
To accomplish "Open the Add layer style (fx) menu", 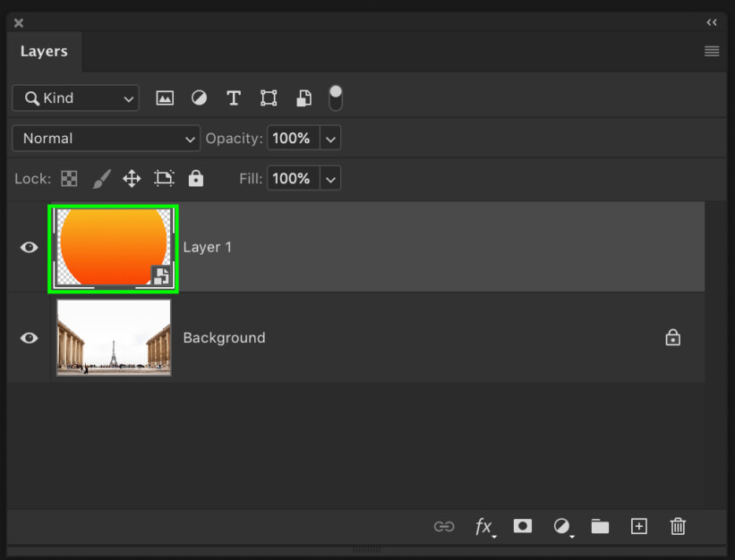I will [483, 527].
